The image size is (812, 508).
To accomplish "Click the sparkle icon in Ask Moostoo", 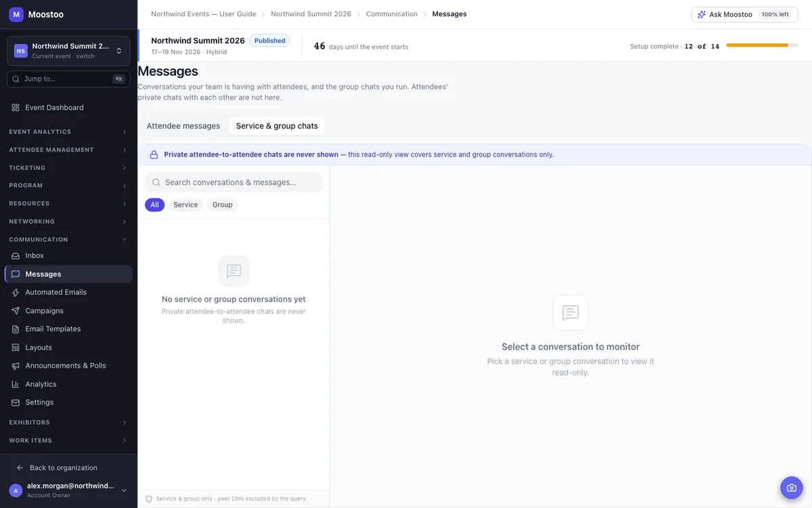I will click(702, 14).
